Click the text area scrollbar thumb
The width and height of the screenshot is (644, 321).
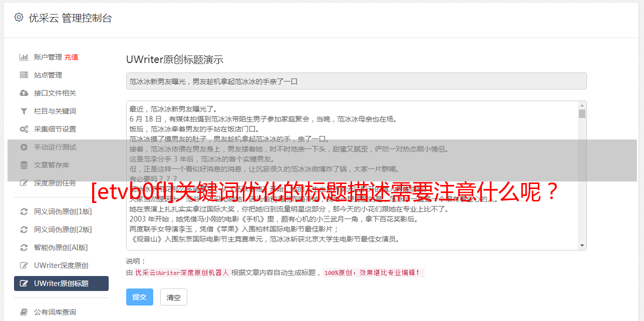582,113
